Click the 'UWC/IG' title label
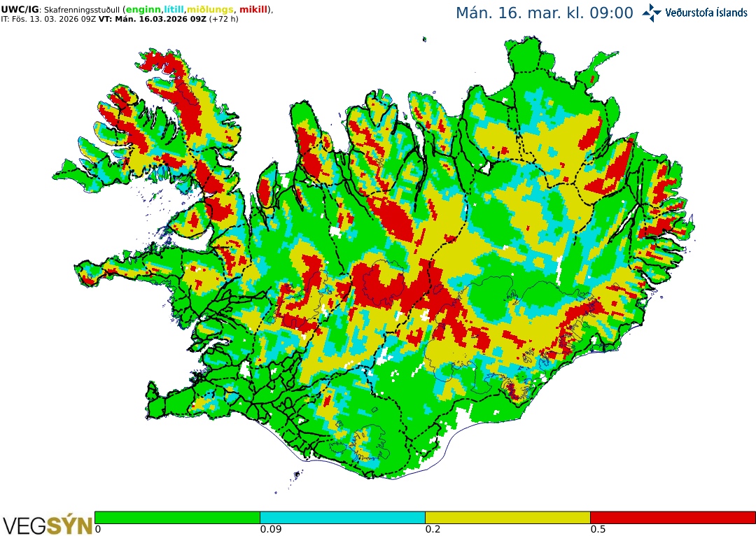Screen dimensions: 756x536 (x=20, y=10)
